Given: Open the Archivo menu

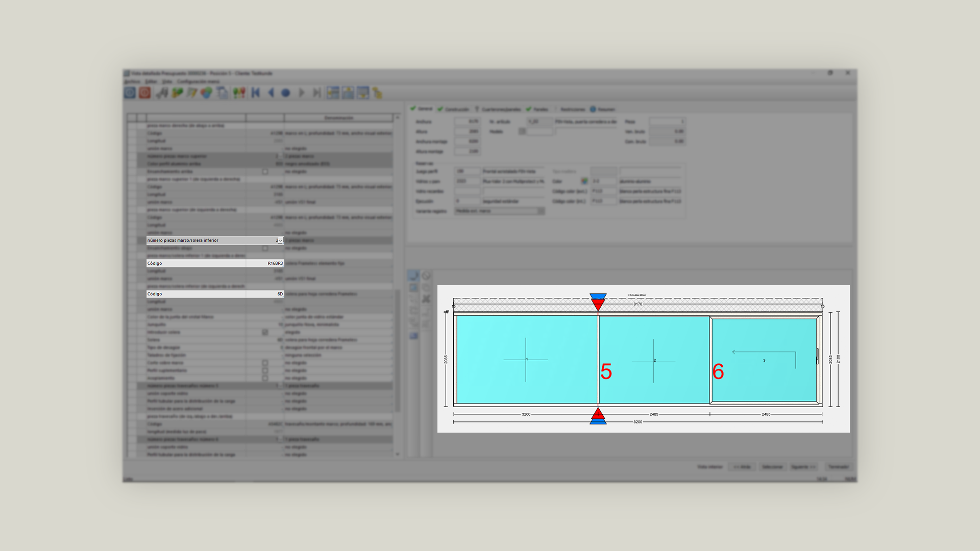Looking at the screenshot, I should (132, 82).
